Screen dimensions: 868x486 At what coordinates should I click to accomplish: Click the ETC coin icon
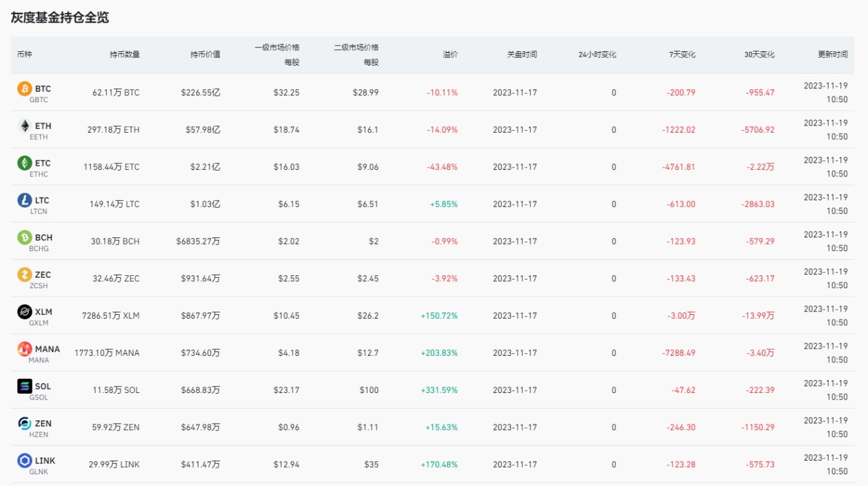click(x=24, y=163)
